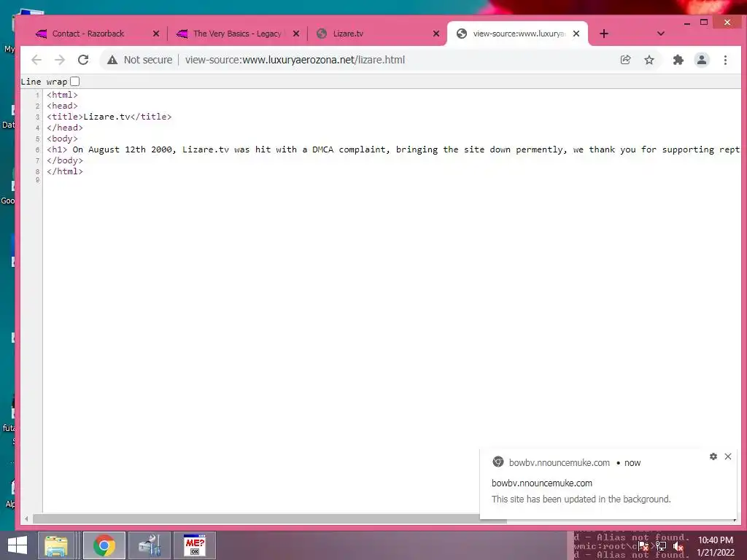Toggle the Line wrap checkbox

point(75,82)
